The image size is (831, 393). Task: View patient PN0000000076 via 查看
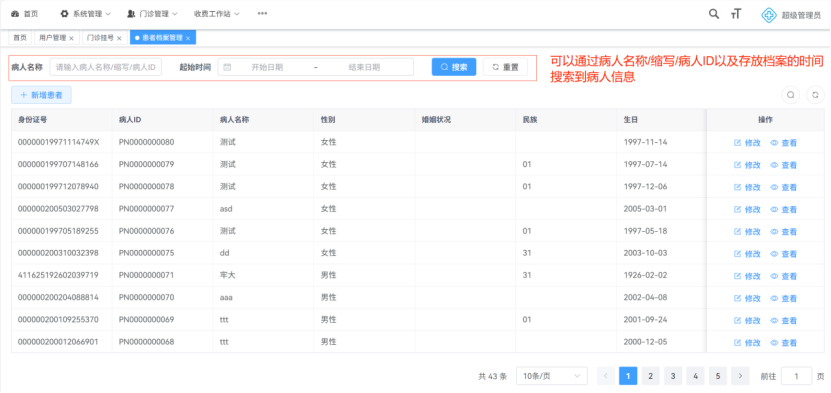point(784,232)
